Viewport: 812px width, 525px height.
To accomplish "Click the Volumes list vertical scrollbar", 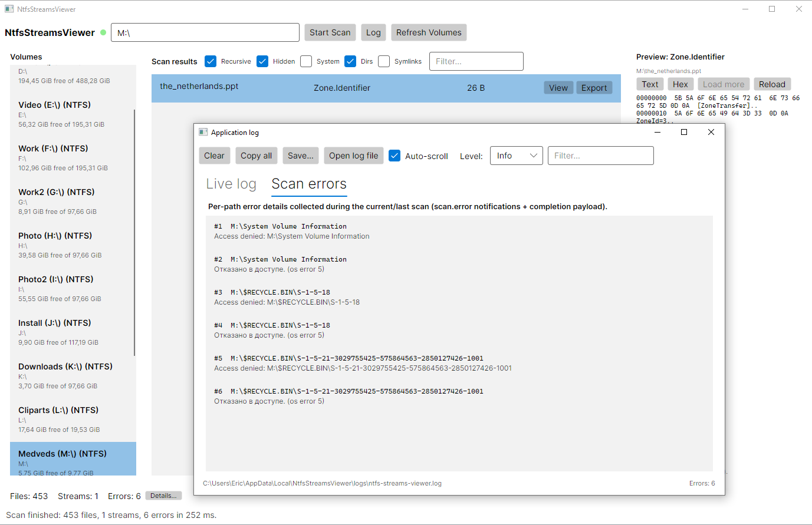I will [134, 233].
